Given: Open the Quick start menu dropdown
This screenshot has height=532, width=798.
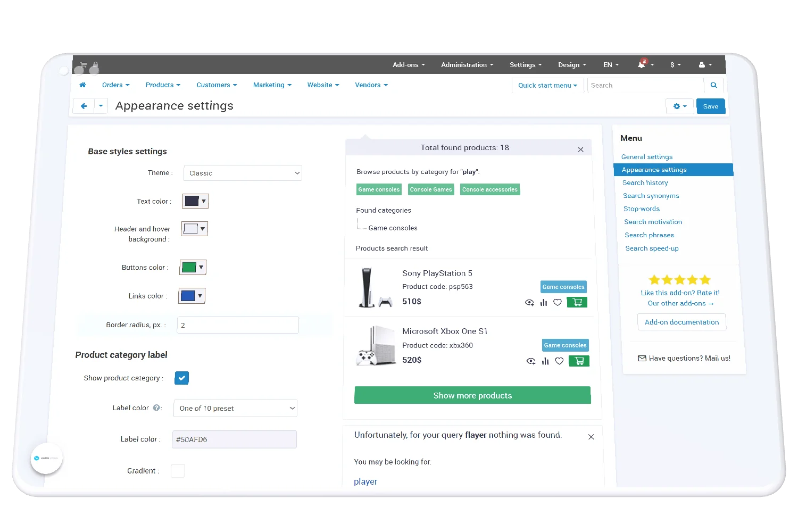Looking at the screenshot, I should [x=547, y=86].
